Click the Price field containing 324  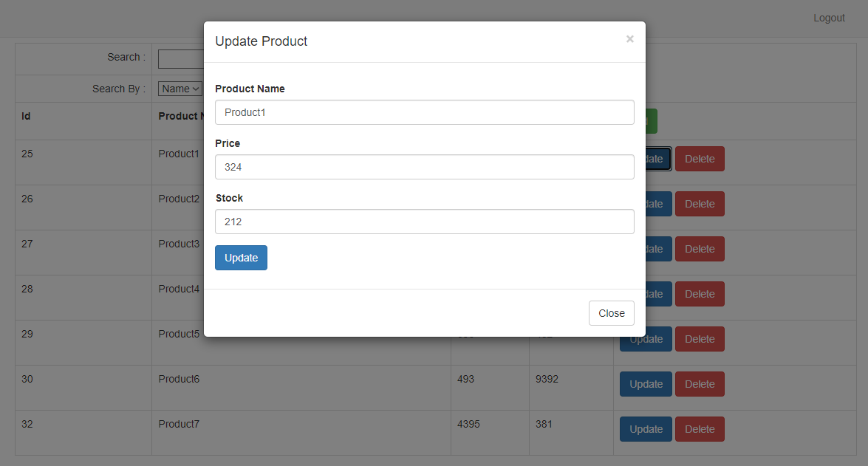(424, 167)
